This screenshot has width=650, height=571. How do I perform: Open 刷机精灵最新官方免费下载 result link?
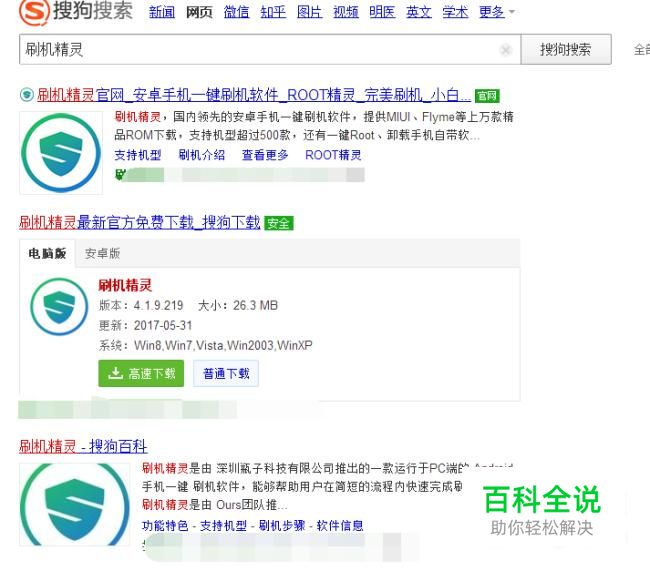click(x=140, y=223)
